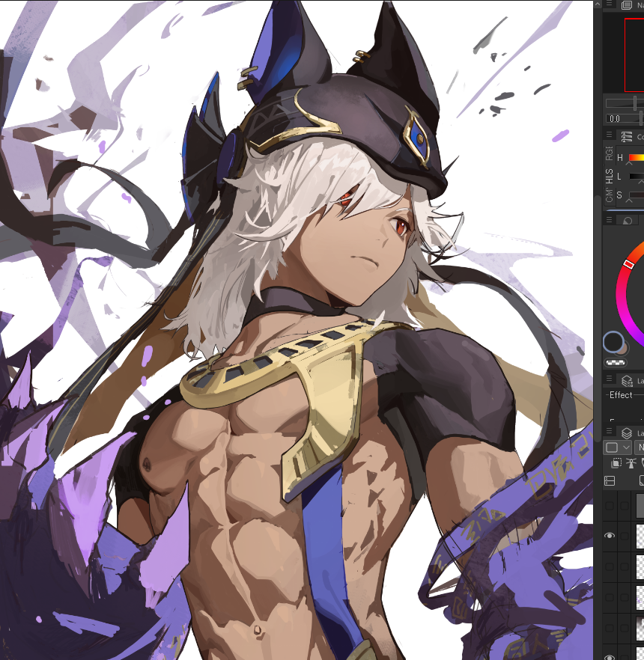Hide the bottom visible layer's eye icon
The image size is (644, 660).
tap(609, 657)
